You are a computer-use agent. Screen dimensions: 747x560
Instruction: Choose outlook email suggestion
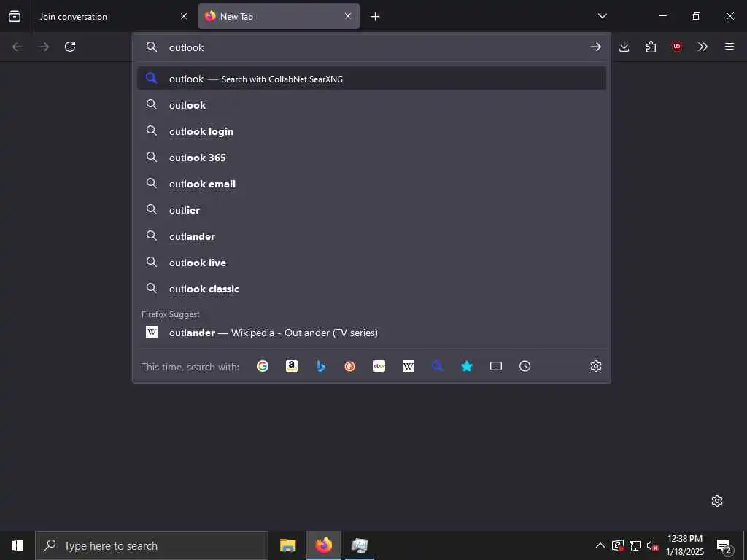[x=371, y=183]
